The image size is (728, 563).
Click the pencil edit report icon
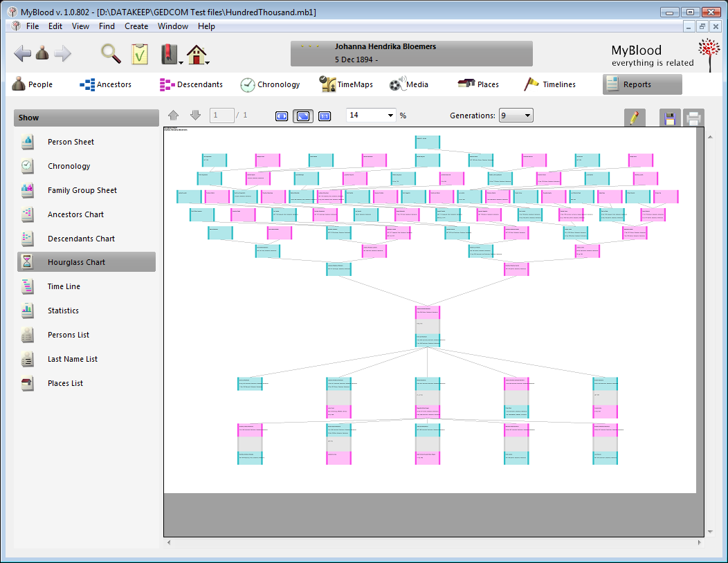(635, 118)
